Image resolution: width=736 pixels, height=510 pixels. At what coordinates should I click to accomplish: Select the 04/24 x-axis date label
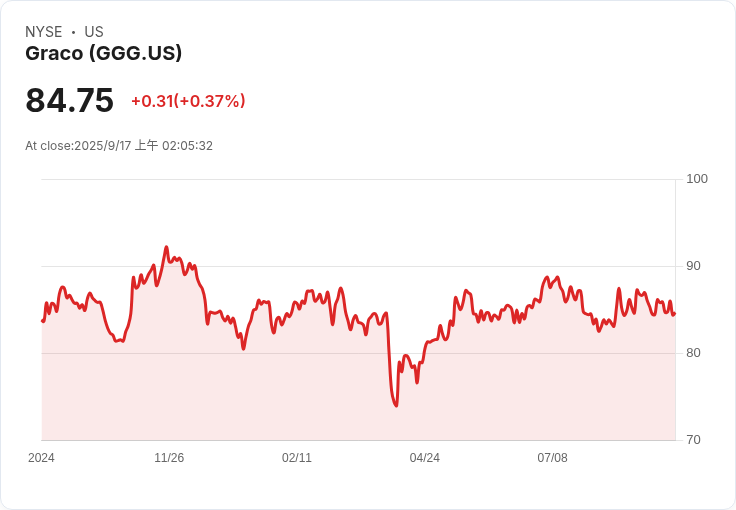[425, 458]
